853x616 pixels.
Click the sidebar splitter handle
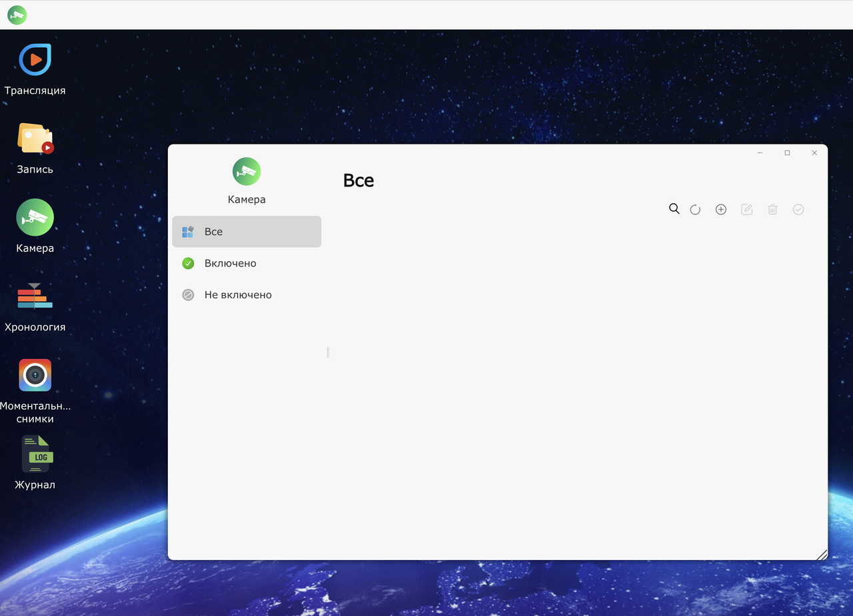coord(328,352)
